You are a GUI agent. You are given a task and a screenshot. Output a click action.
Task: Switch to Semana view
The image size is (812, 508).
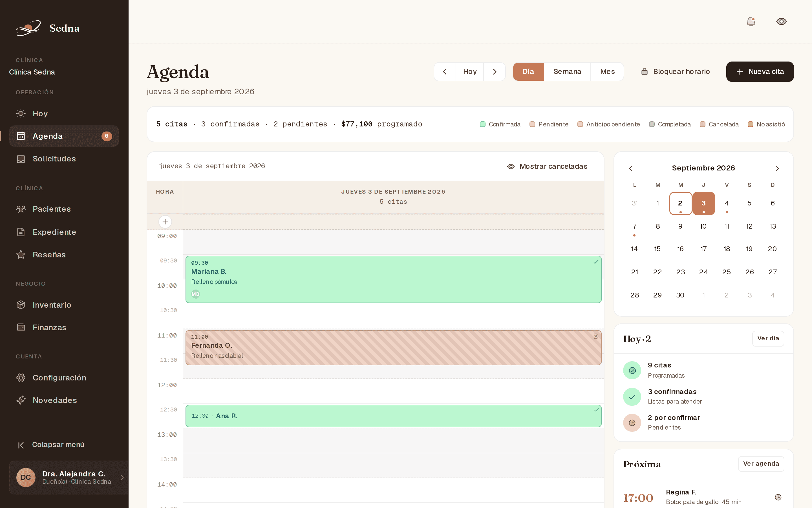(567, 72)
